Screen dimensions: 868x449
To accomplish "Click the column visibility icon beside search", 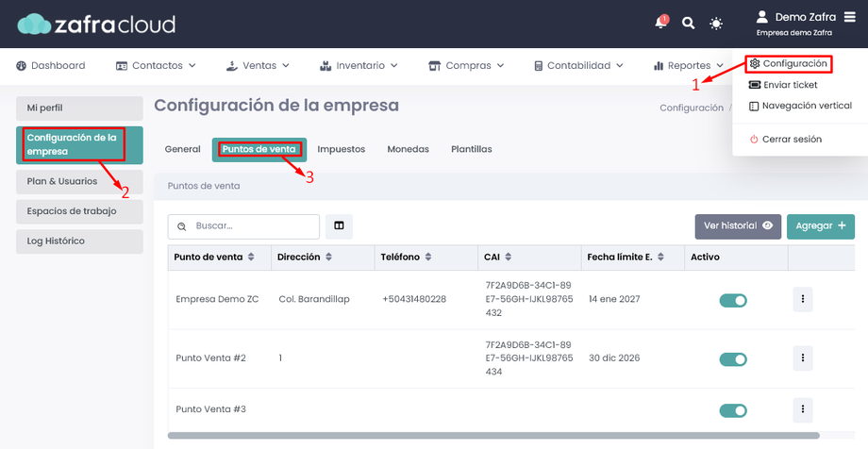I will point(339,226).
